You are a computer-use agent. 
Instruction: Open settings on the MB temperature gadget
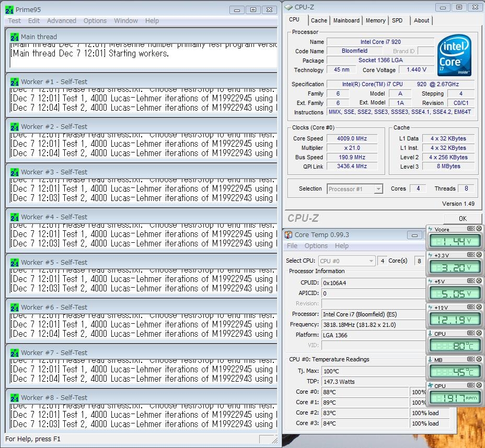pyautogui.click(x=471, y=359)
